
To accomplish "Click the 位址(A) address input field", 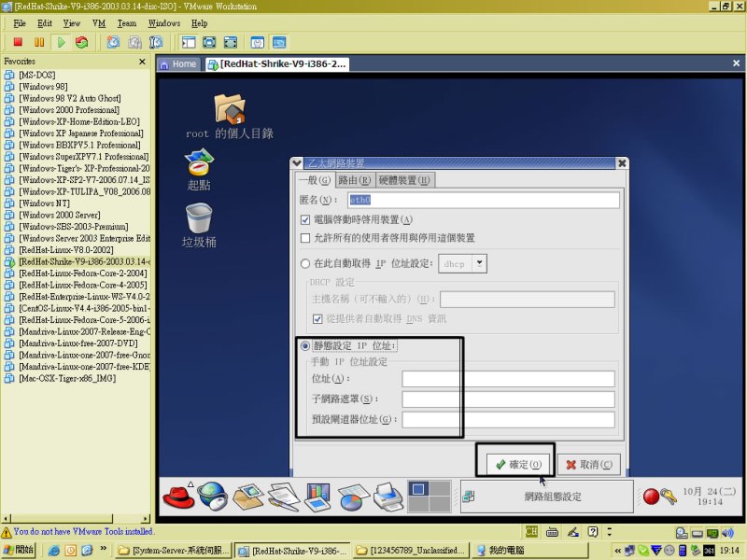I will pyautogui.click(x=508, y=379).
